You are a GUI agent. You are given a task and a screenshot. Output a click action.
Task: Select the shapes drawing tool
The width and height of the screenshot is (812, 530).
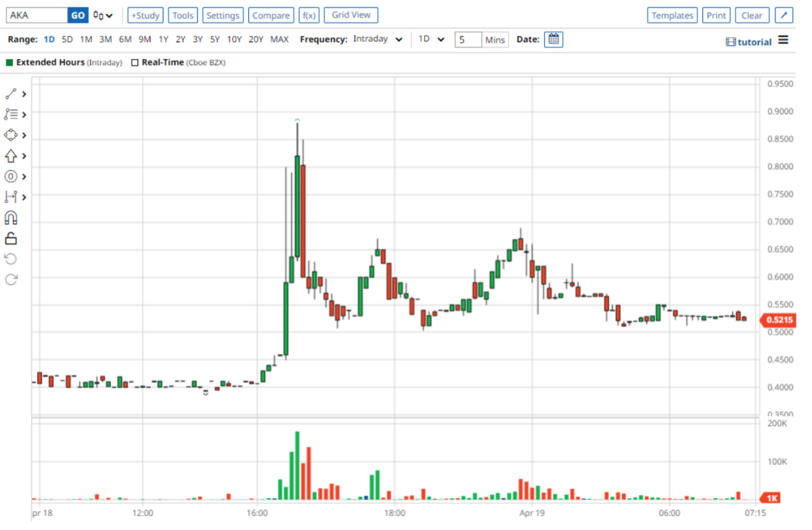point(11,135)
